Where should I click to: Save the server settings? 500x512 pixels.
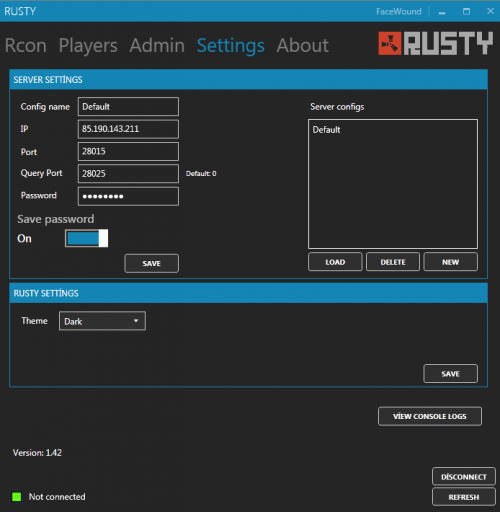coord(152,264)
